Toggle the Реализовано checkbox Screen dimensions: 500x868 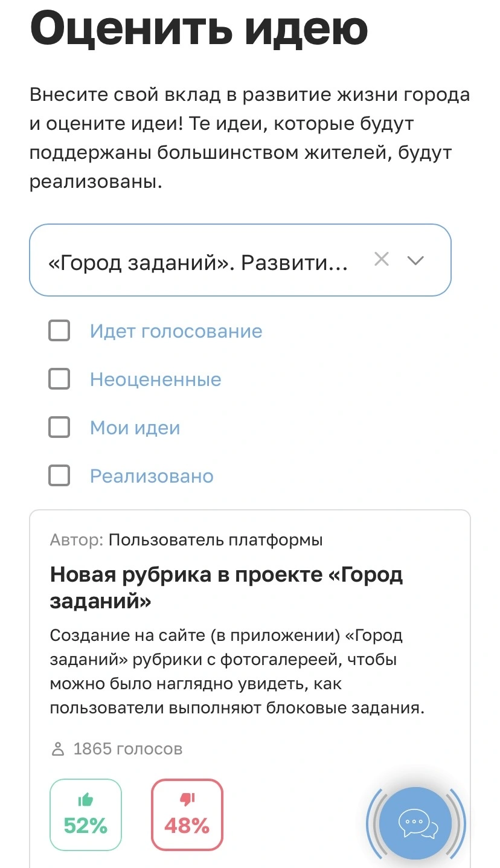59,476
